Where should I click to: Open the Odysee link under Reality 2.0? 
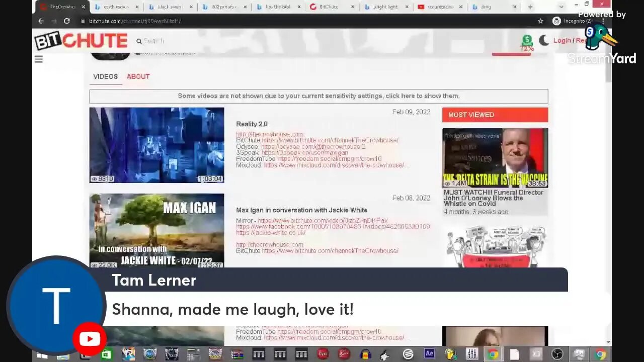313,146
